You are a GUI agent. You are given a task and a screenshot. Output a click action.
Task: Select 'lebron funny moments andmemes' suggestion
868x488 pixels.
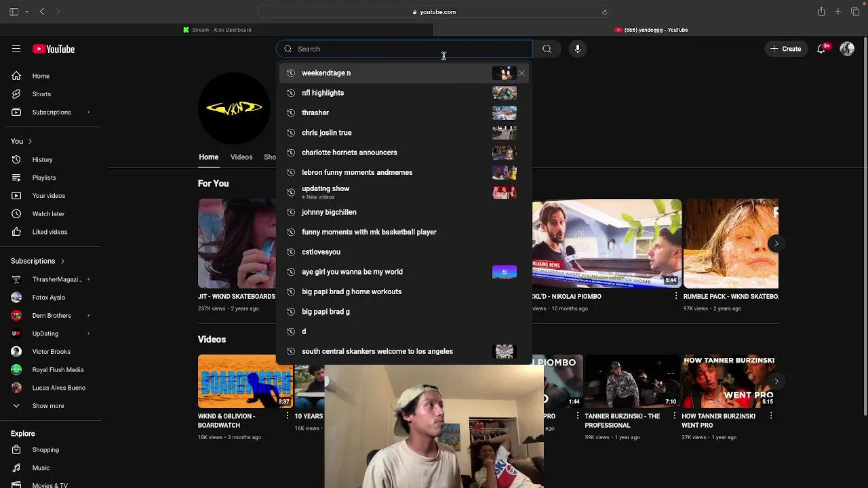(404, 172)
